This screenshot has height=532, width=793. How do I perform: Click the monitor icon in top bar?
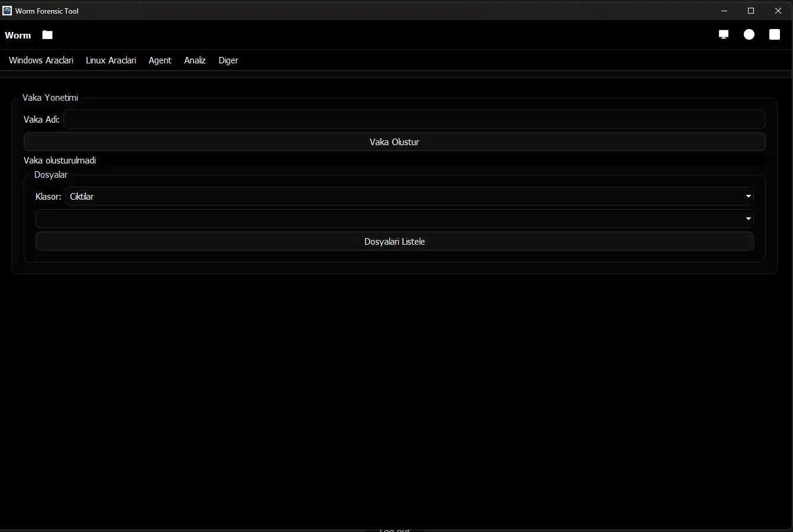coord(724,34)
